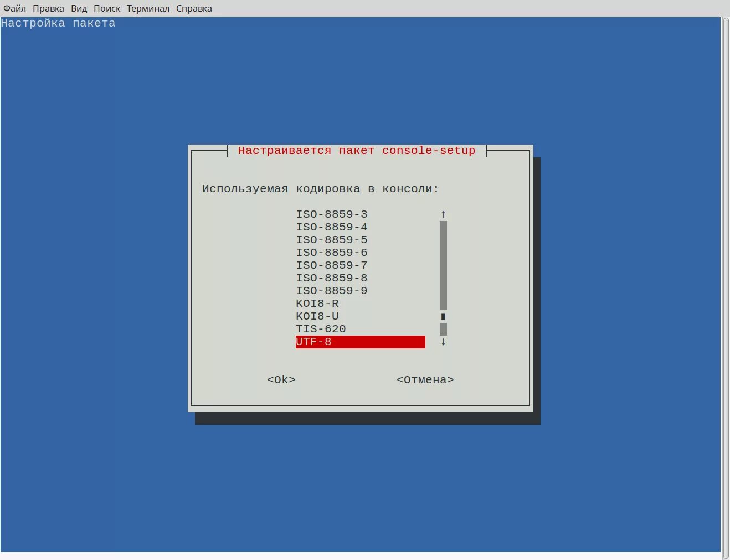Click the terminal window vertical scrollbar
730x560 pixels.
726,287
